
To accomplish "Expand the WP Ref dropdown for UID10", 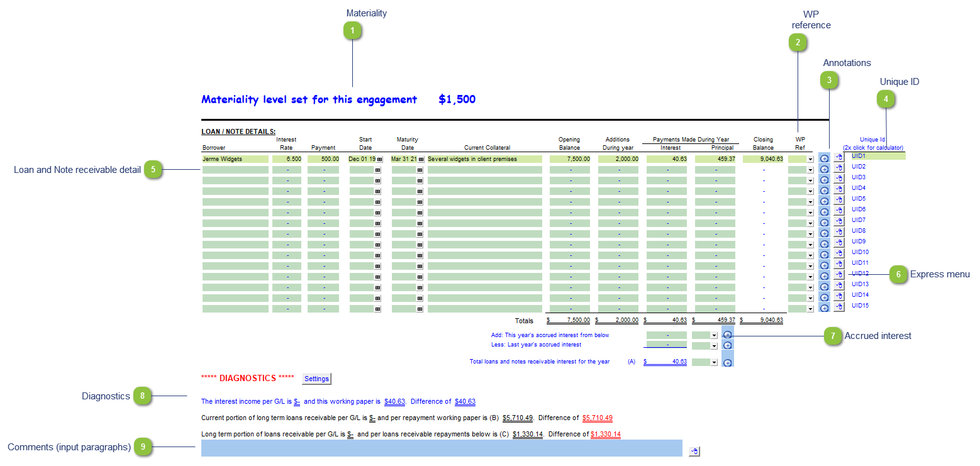I will [x=810, y=255].
